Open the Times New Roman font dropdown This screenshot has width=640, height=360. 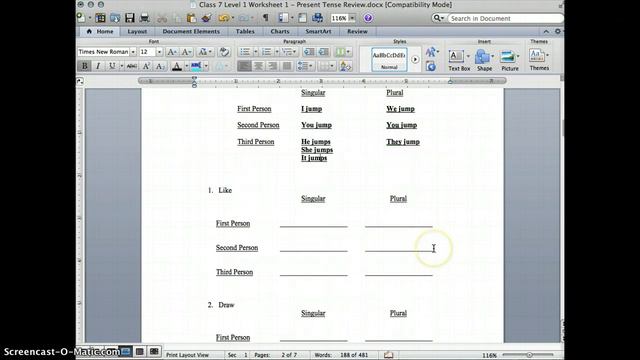click(133, 52)
